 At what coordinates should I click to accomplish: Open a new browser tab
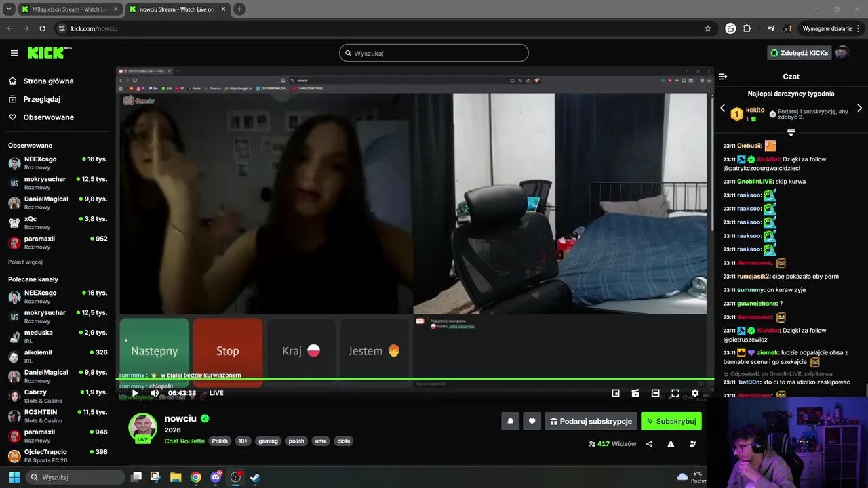tap(239, 9)
